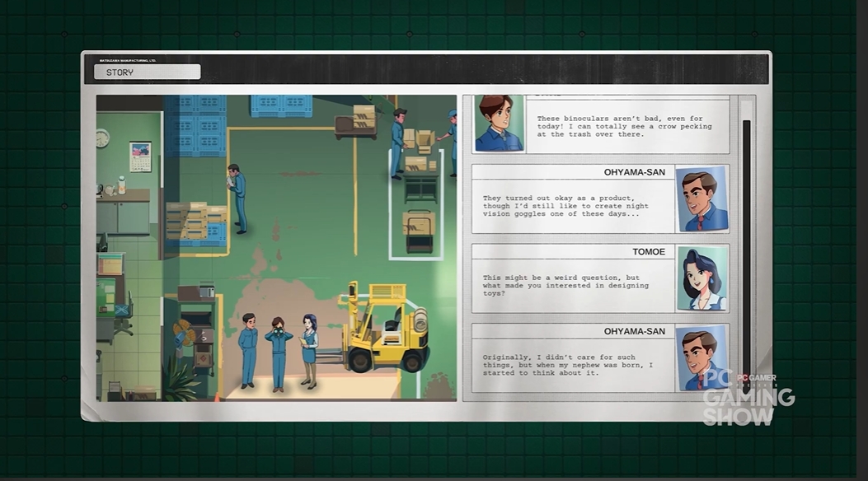Click the partial portrait beside the binoculars dialogue
The width and height of the screenshot is (868, 481).
(x=499, y=124)
